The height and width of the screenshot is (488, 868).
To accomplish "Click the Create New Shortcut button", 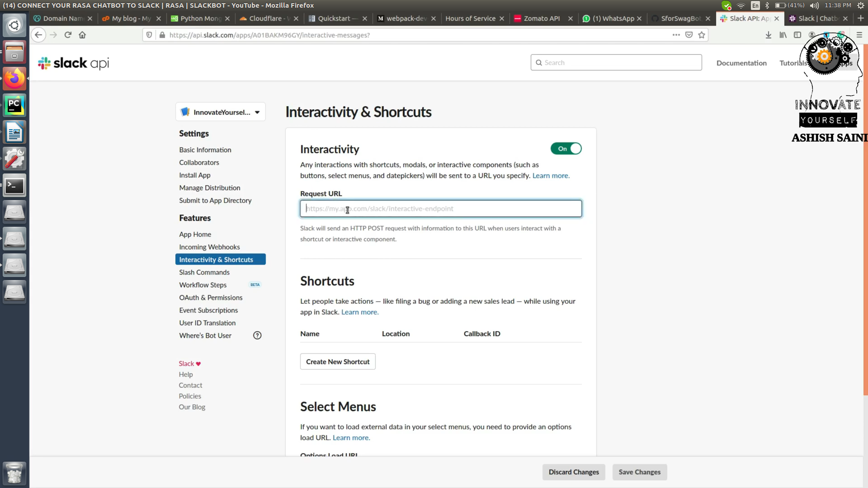I will 337,361.
